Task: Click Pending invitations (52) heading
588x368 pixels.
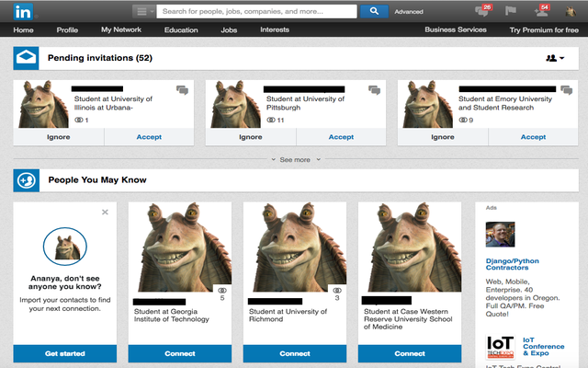Action: (100, 58)
